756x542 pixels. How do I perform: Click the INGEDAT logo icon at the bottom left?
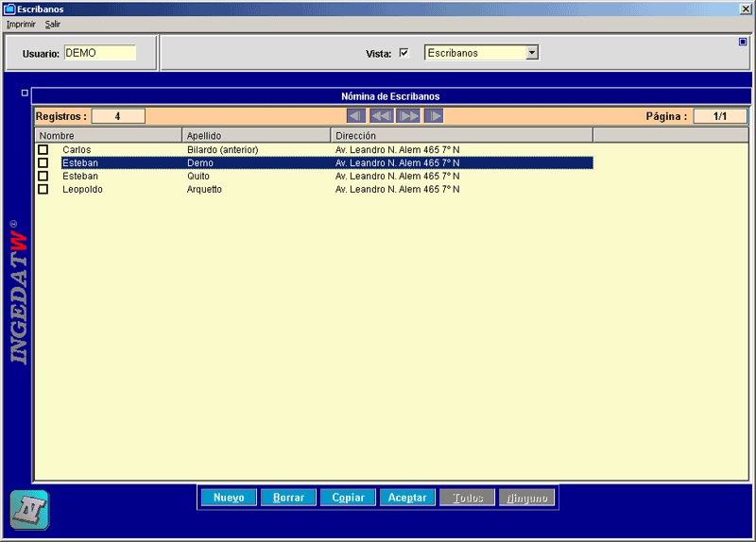29,510
